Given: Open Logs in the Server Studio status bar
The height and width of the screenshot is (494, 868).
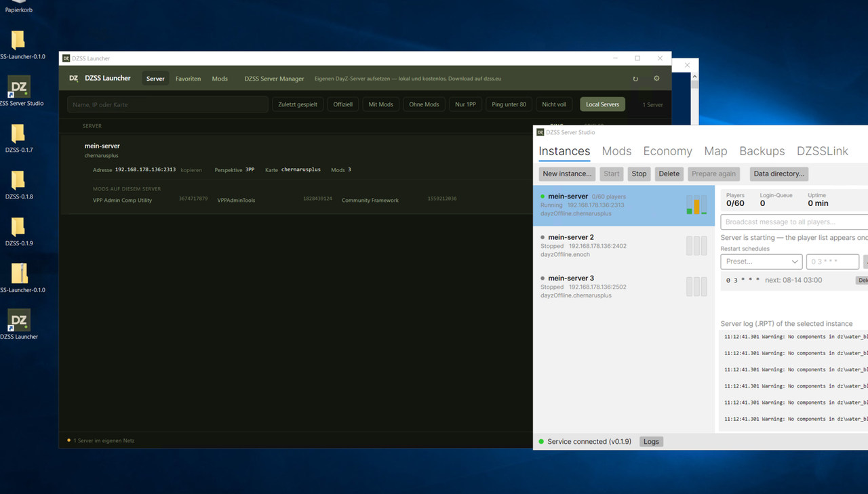Looking at the screenshot, I should tap(651, 442).
